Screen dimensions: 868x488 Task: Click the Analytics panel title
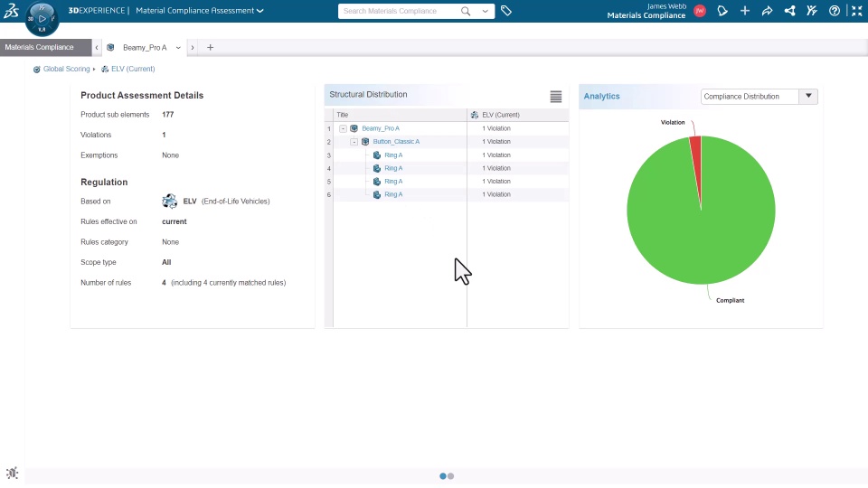point(602,97)
